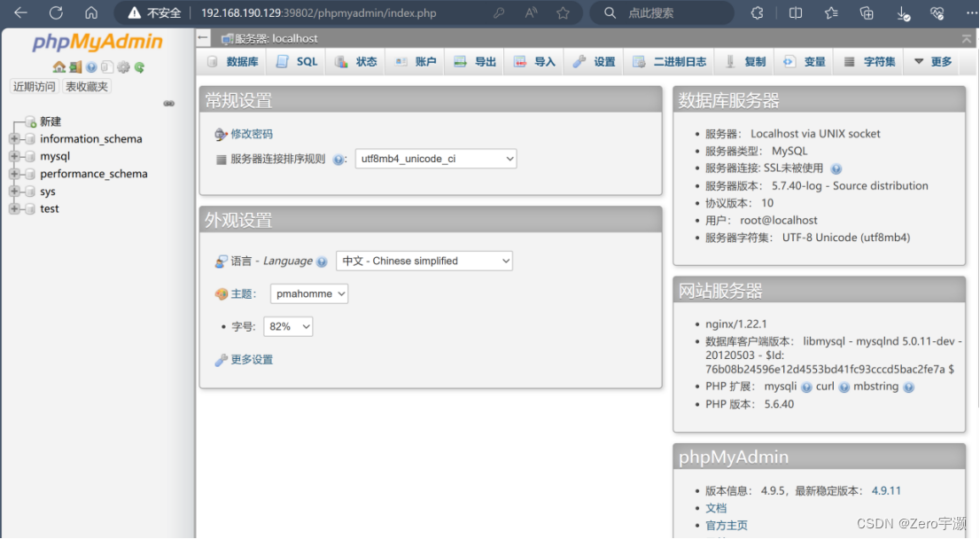Expand mysql database tree node
The height and width of the screenshot is (539, 980).
pyautogui.click(x=14, y=156)
